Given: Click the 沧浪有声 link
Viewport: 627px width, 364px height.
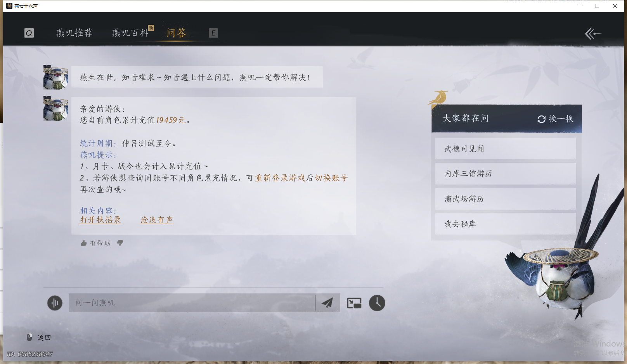Looking at the screenshot, I should tap(156, 220).
